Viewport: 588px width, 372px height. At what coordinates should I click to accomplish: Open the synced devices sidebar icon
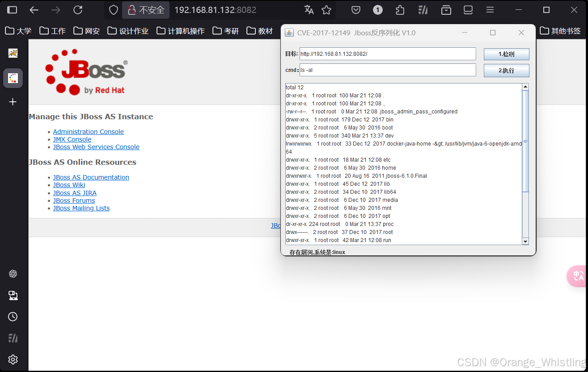pyautogui.click(x=13, y=295)
